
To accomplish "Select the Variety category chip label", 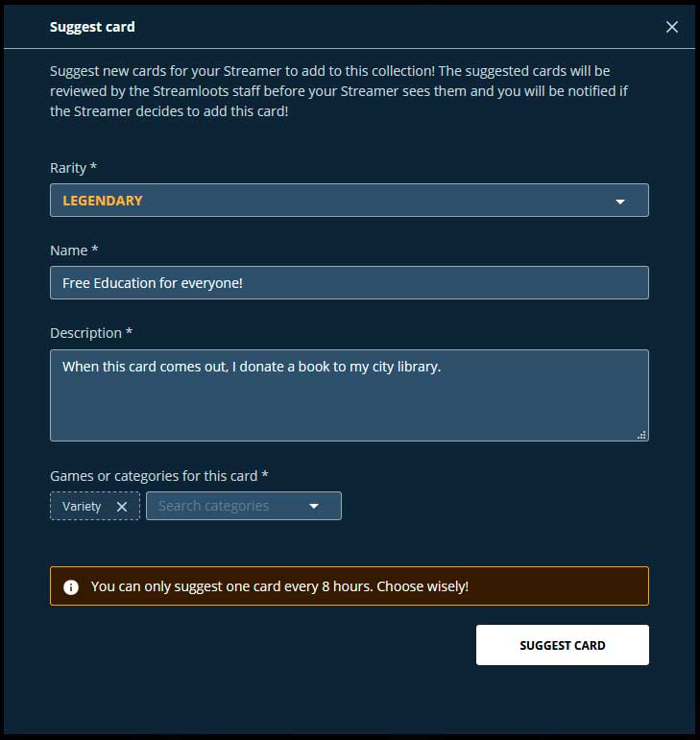I will (x=82, y=507).
